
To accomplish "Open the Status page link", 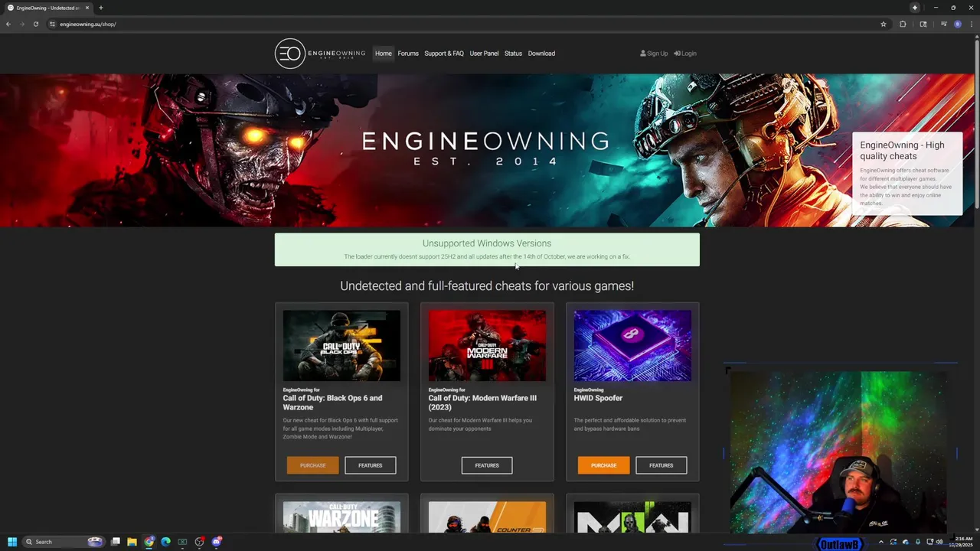I will [513, 54].
